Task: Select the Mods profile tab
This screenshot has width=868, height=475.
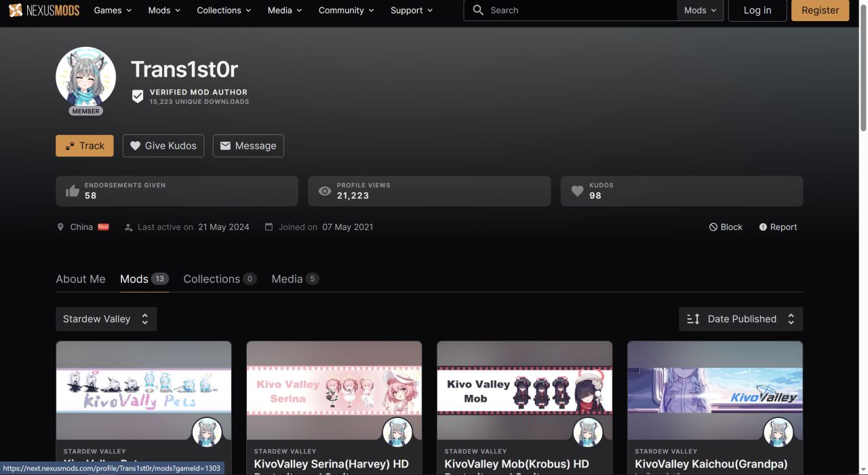Action: tap(144, 279)
